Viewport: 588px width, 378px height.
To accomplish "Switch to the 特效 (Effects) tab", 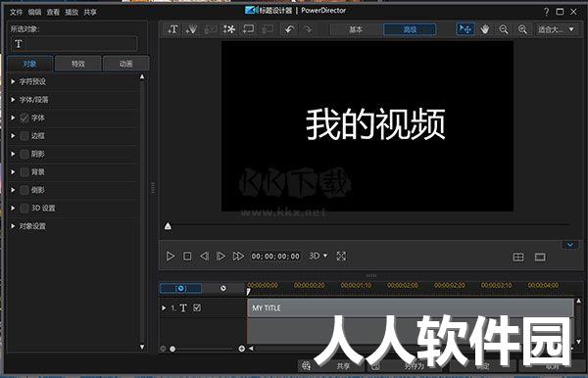I will point(78,64).
